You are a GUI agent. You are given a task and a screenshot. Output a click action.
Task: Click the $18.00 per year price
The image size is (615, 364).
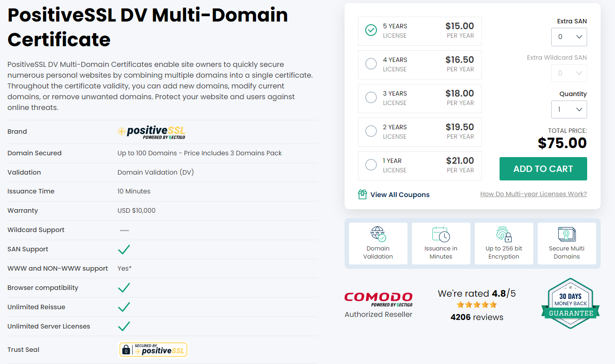[460, 93]
